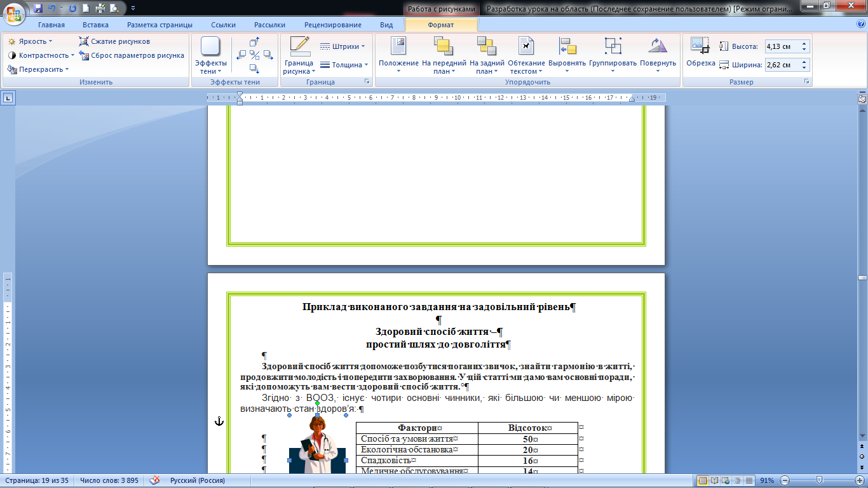Screen dimensions: 868x488
Task: Open the Граница group dialog launcher
Action: click(367, 82)
